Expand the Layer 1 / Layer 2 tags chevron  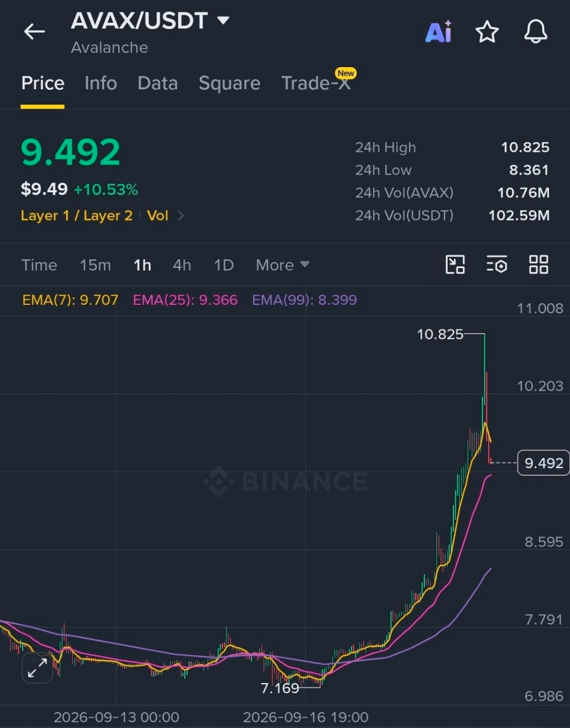point(181,216)
